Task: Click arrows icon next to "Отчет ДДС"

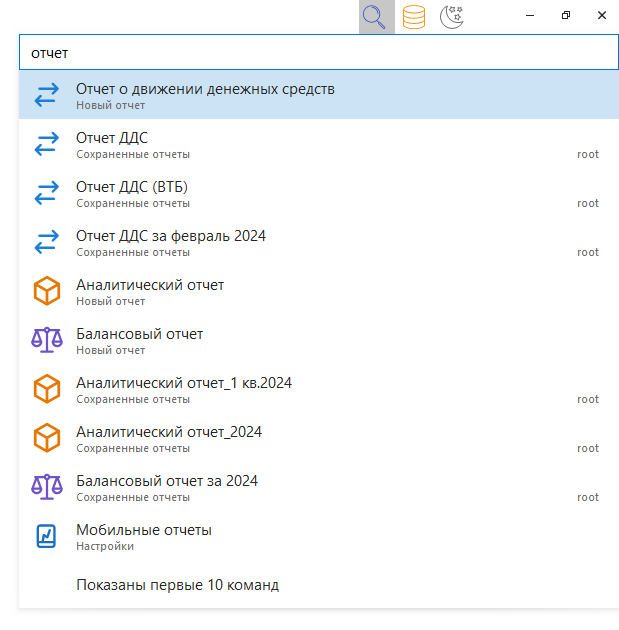Action: pos(47,144)
